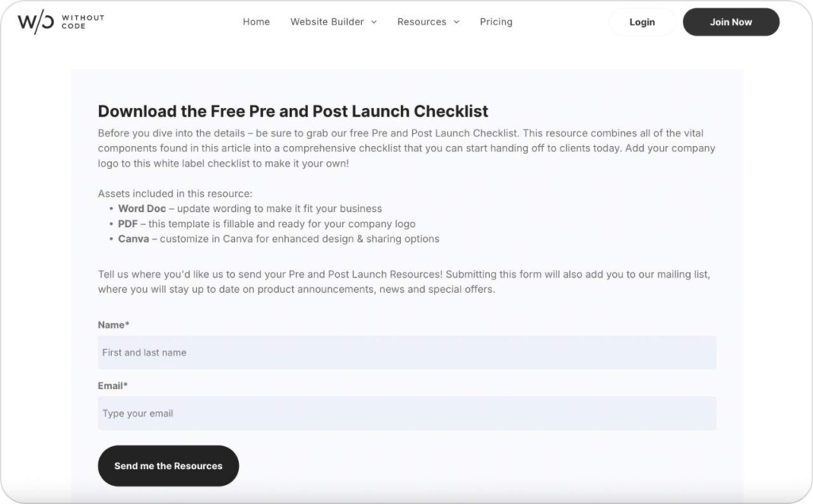Viewport: 813px width, 504px height.
Task: Open the Website Builder dropdown menu
Action: coord(328,21)
